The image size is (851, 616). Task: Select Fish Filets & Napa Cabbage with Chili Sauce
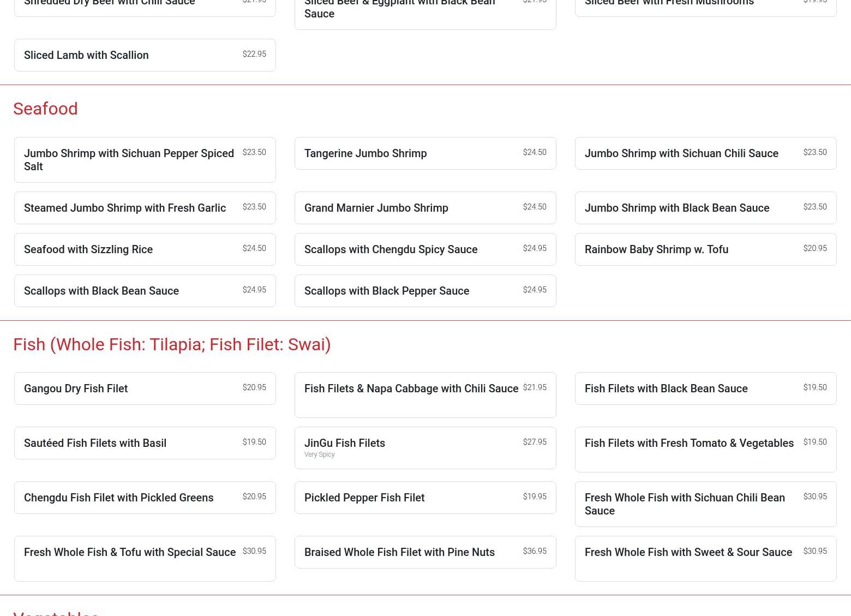(x=425, y=395)
